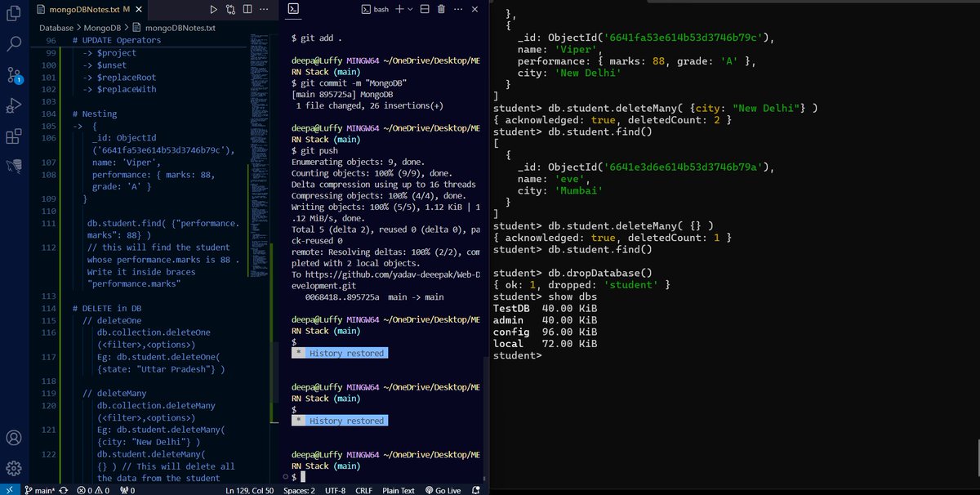Click '-> $unset' line in editor
Image resolution: width=980 pixels, height=495 pixels.
pos(105,65)
